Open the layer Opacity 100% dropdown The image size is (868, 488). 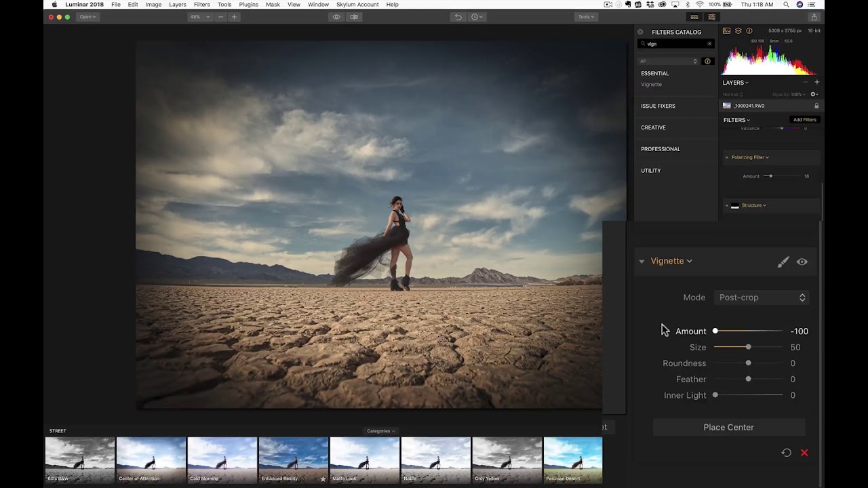click(790, 94)
